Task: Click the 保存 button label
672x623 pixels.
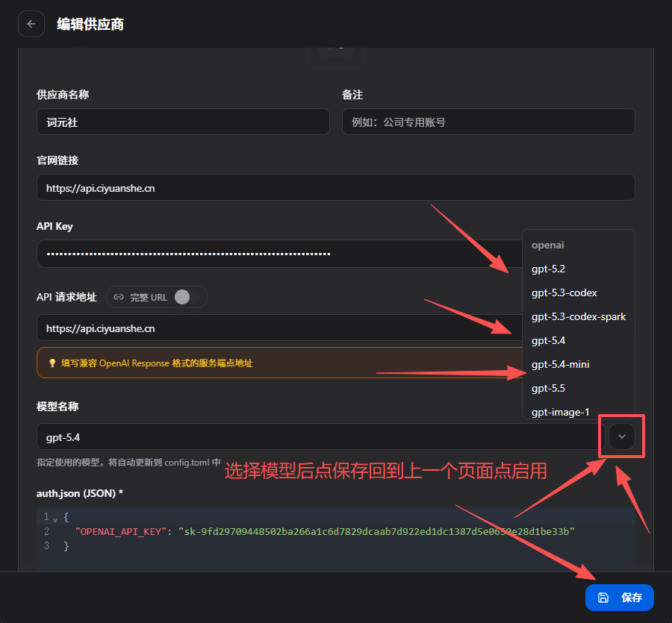Action: coord(632,598)
